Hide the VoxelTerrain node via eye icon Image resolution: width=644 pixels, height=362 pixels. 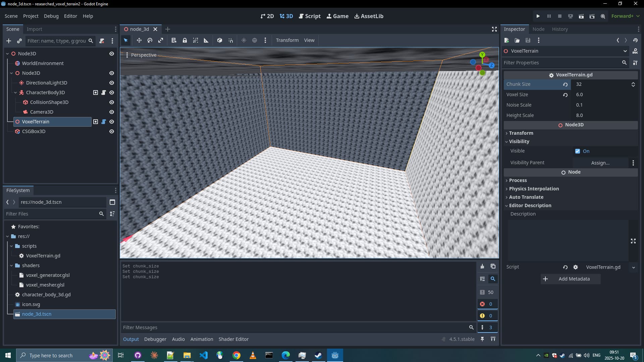coord(112,122)
